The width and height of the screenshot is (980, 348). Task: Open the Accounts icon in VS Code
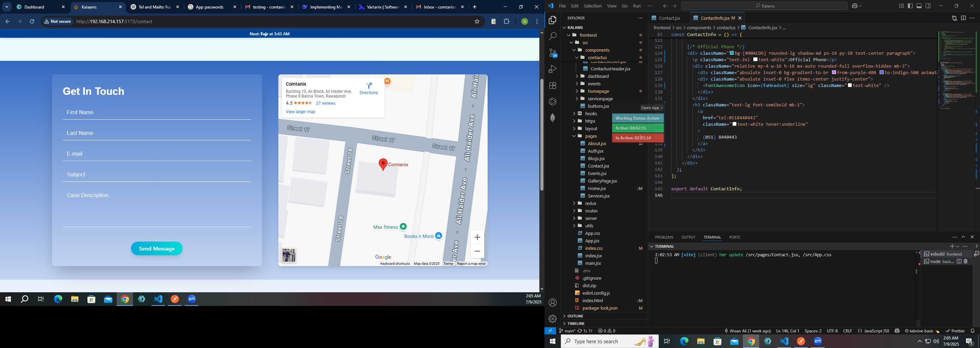point(552,302)
